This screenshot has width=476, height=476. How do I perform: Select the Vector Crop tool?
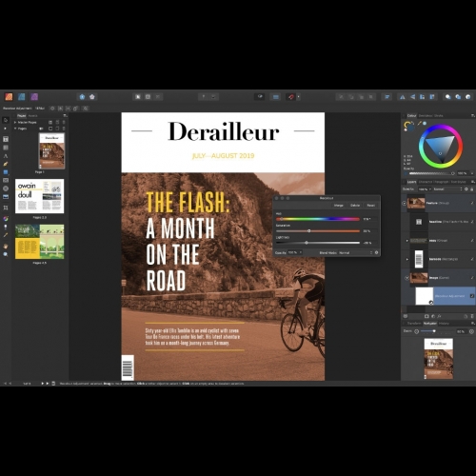[6, 208]
